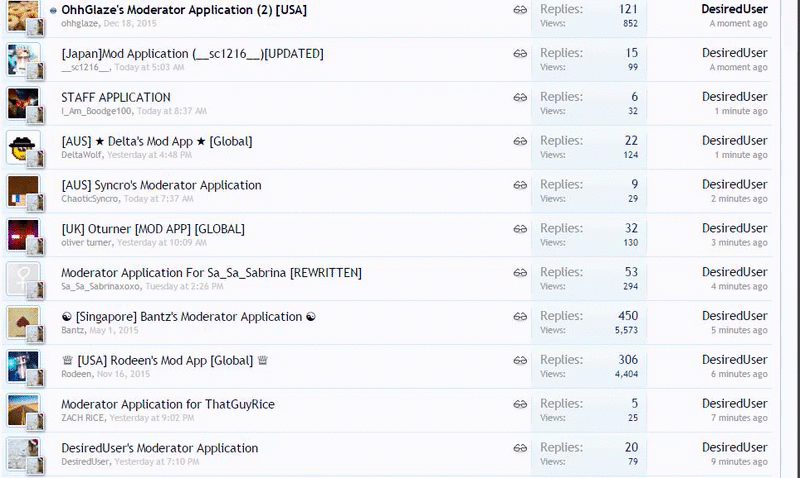Click '7 minutes ago' timestamp on ThatGuyRice row
The width and height of the screenshot is (800, 478).
(739, 418)
